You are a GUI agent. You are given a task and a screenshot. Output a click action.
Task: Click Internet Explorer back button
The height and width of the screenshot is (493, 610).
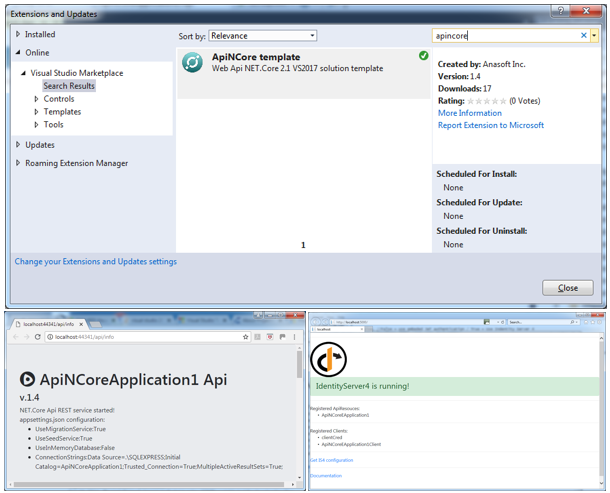coord(315,322)
